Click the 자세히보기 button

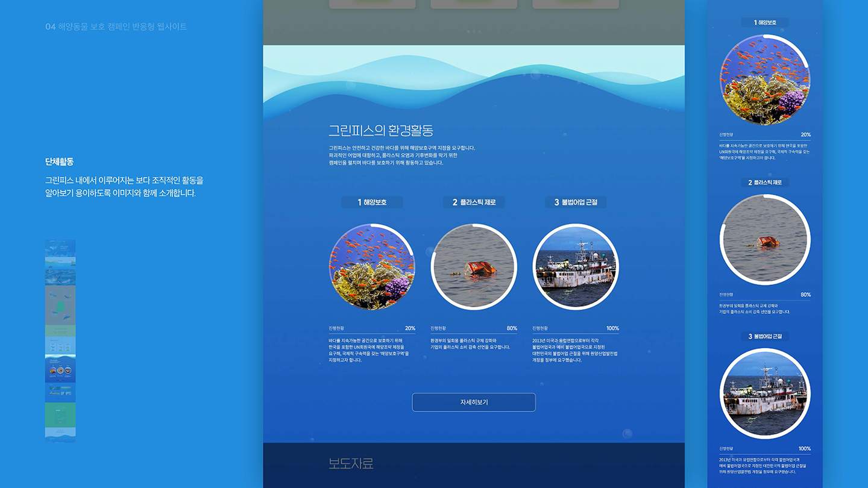(x=474, y=402)
